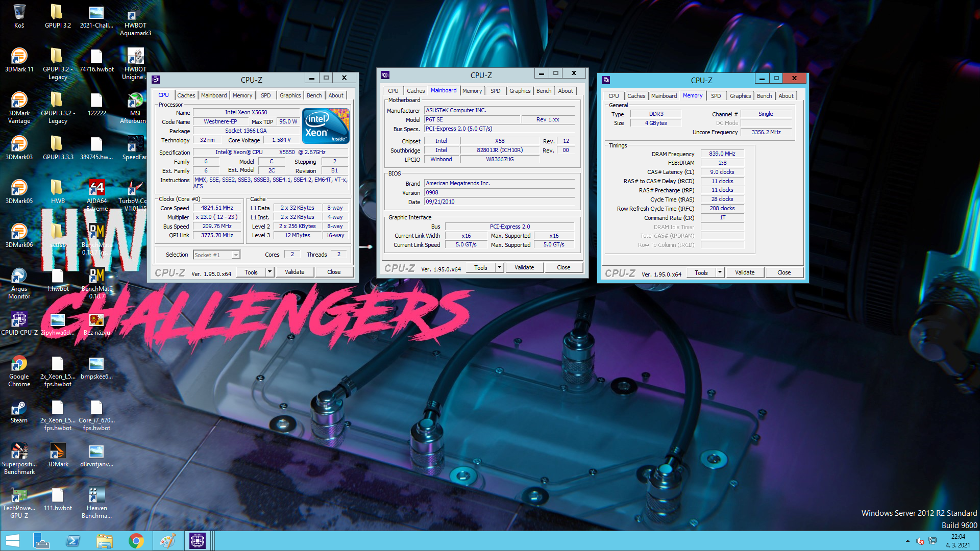Open the 3DMark06 desktop shortcut
The image size is (980, 551).
click(19, 235)
